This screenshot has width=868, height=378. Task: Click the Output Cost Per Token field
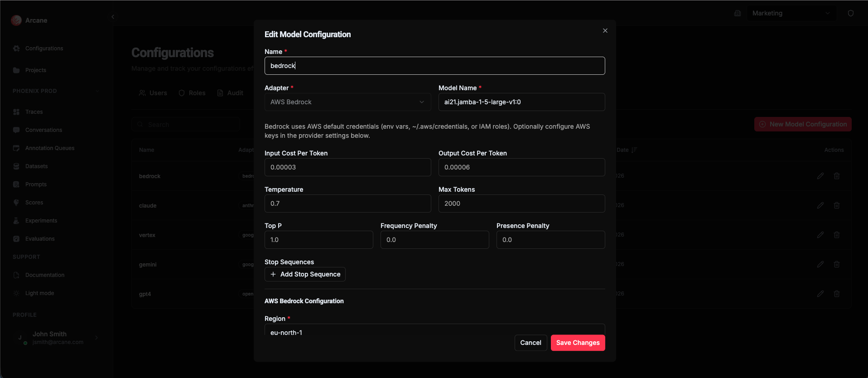point(521,167)
